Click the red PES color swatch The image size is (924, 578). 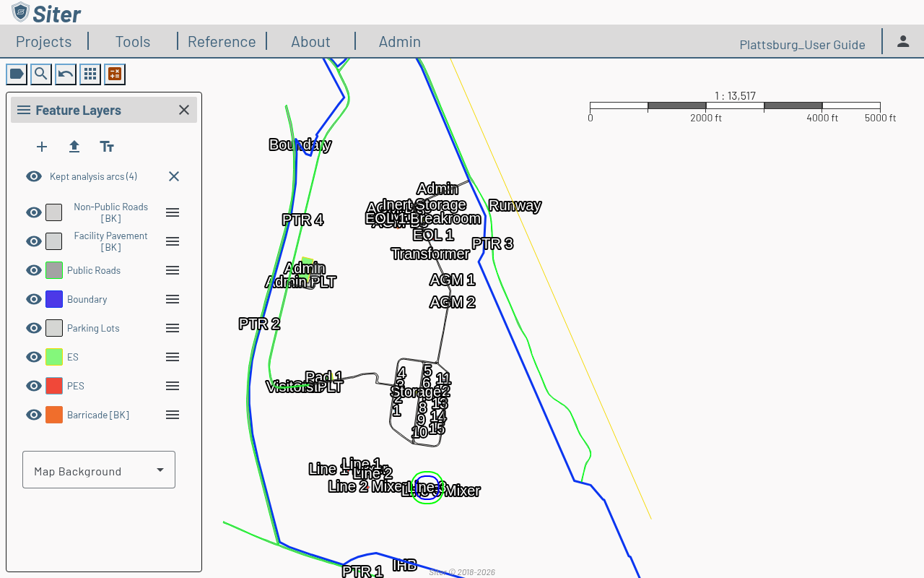click(54, 386)
